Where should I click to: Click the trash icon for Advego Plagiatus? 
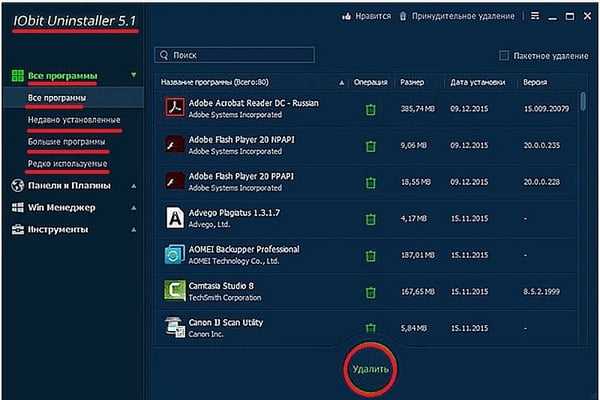[370, 219]
